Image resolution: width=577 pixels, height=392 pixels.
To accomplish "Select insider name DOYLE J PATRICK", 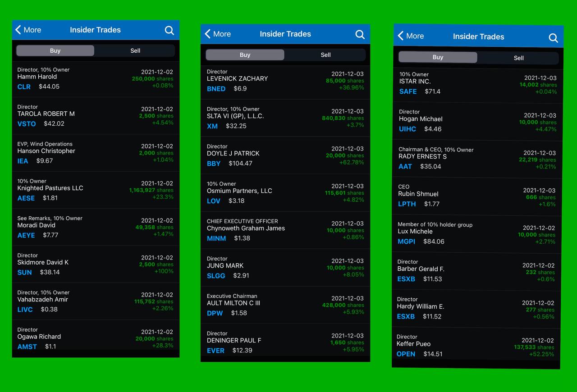I will (x=233, y=153).
